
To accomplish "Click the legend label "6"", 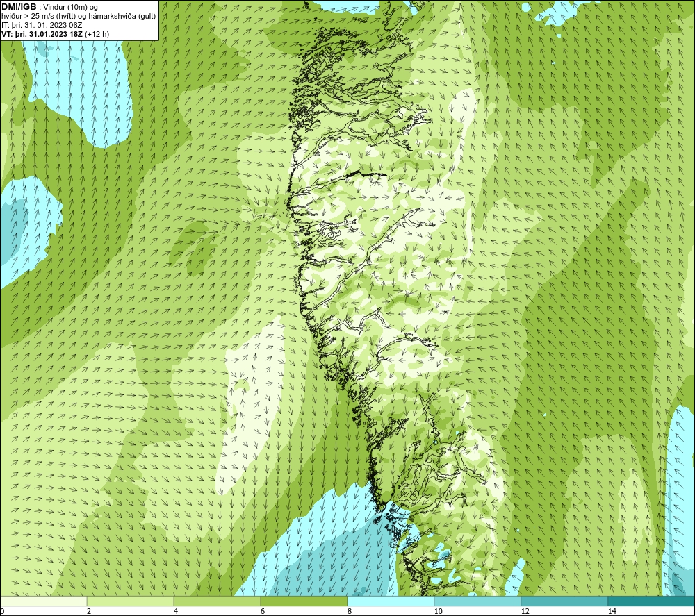I will pos(263,611).
